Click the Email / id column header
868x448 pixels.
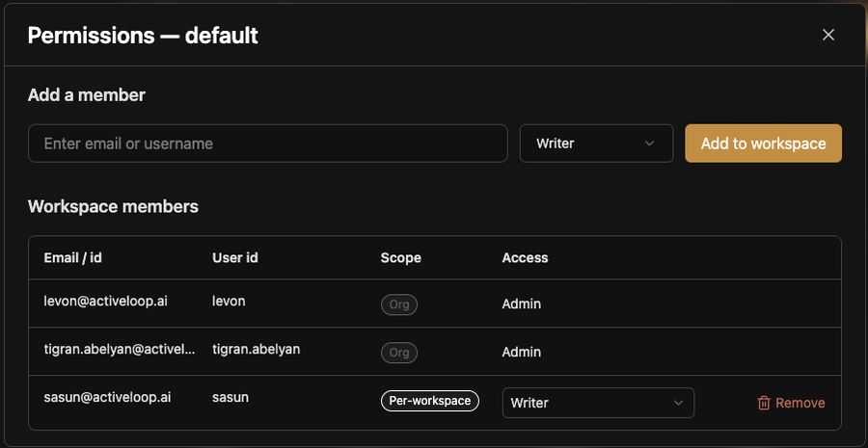click(x=72, y=258)
